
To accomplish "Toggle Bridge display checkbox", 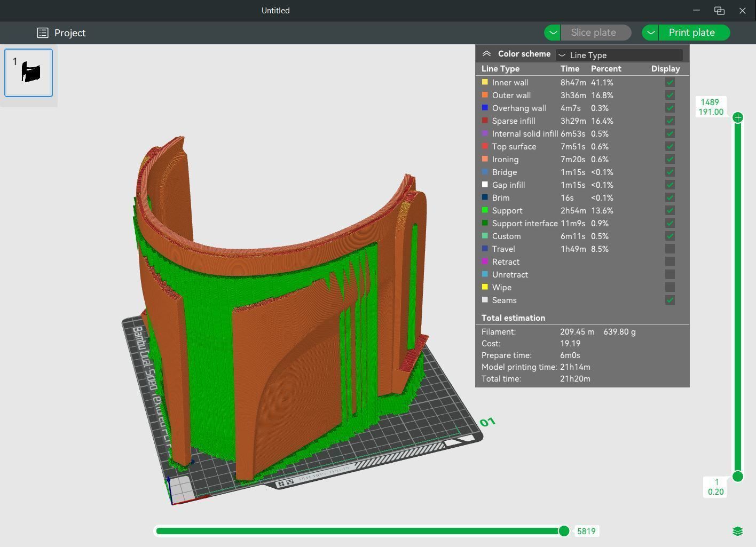I will [670, 172].
